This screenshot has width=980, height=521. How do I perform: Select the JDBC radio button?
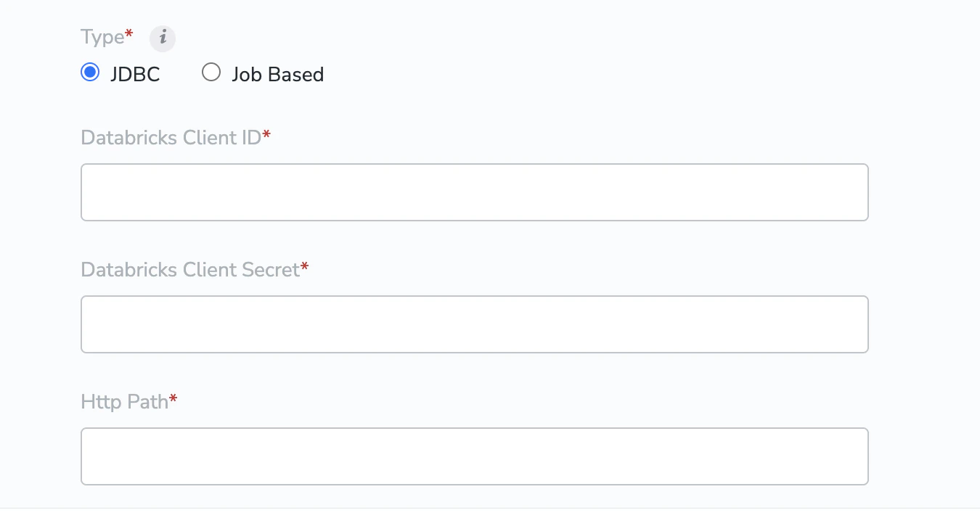point(90,73)
